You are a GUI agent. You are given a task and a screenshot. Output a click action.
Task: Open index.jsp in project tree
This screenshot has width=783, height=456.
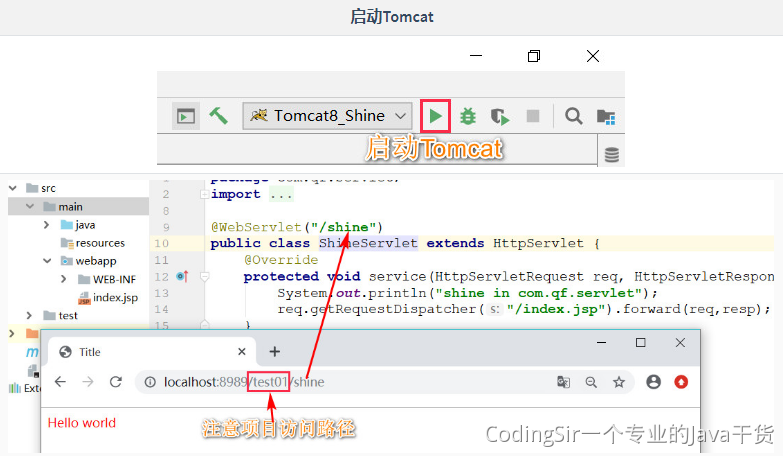point(108,297)
